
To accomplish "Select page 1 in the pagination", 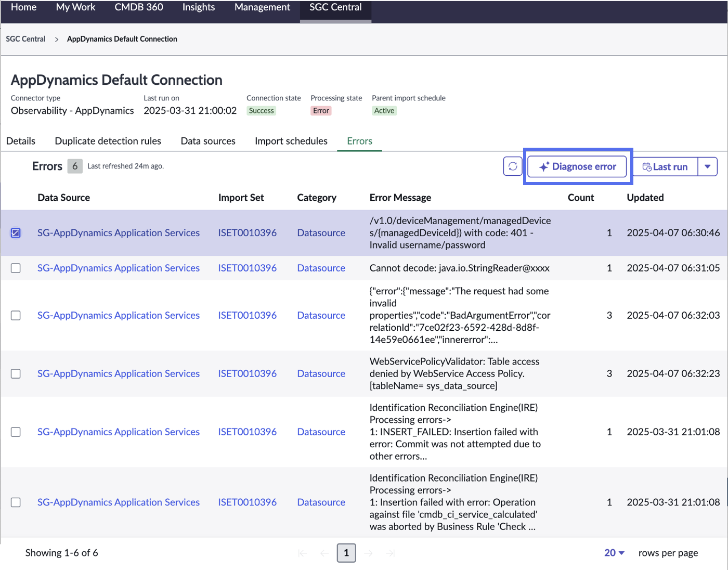I will point(346,553).
